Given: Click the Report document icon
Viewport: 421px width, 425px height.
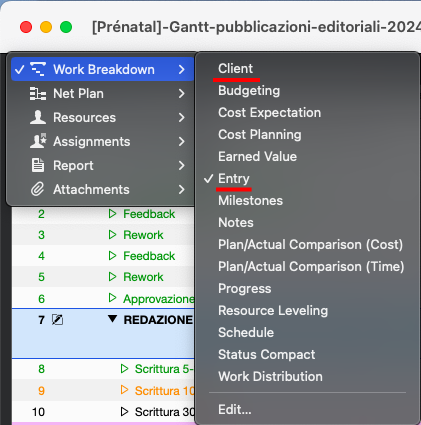Looking at the screenshot, I should tap(38, 165).
